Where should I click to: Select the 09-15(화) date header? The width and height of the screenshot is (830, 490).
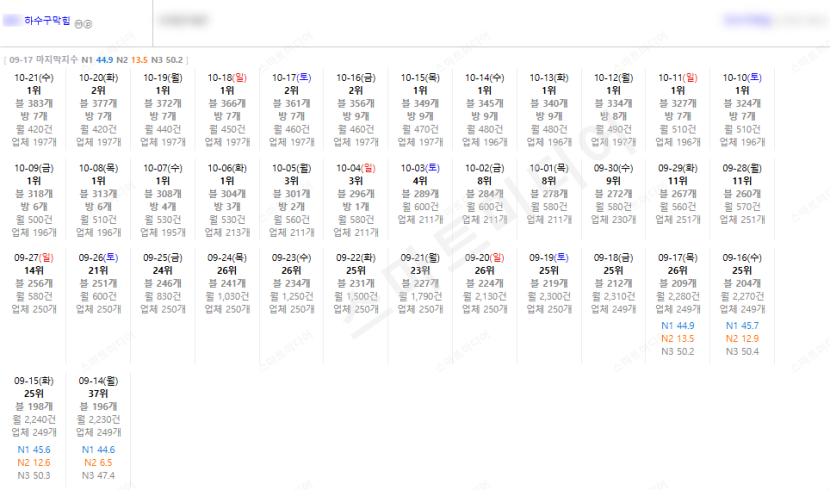click(x=34, y=381)
